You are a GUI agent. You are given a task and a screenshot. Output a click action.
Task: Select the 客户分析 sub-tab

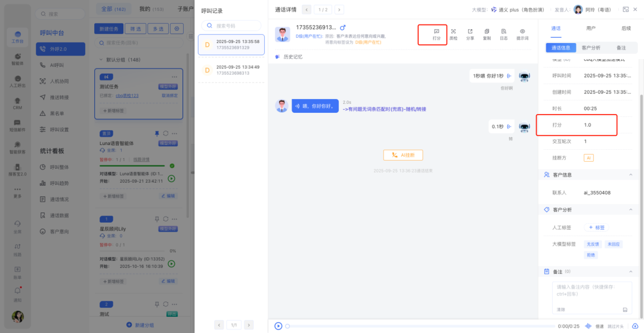590,48
